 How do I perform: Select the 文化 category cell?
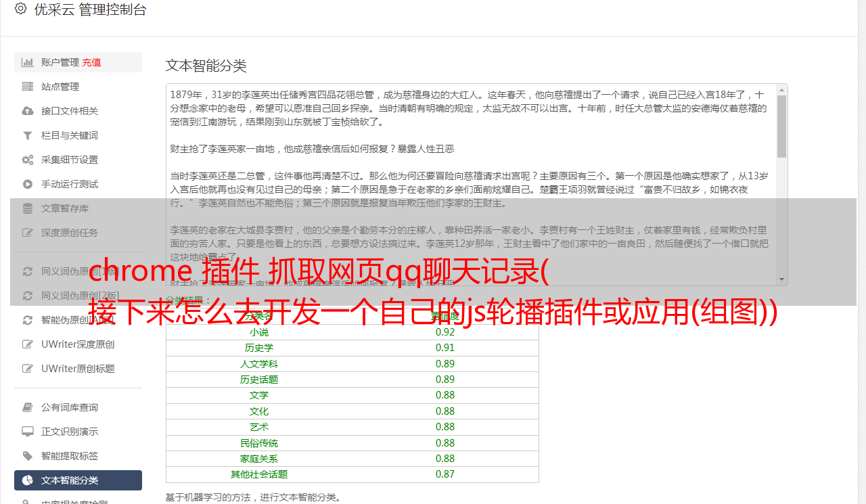259,411
